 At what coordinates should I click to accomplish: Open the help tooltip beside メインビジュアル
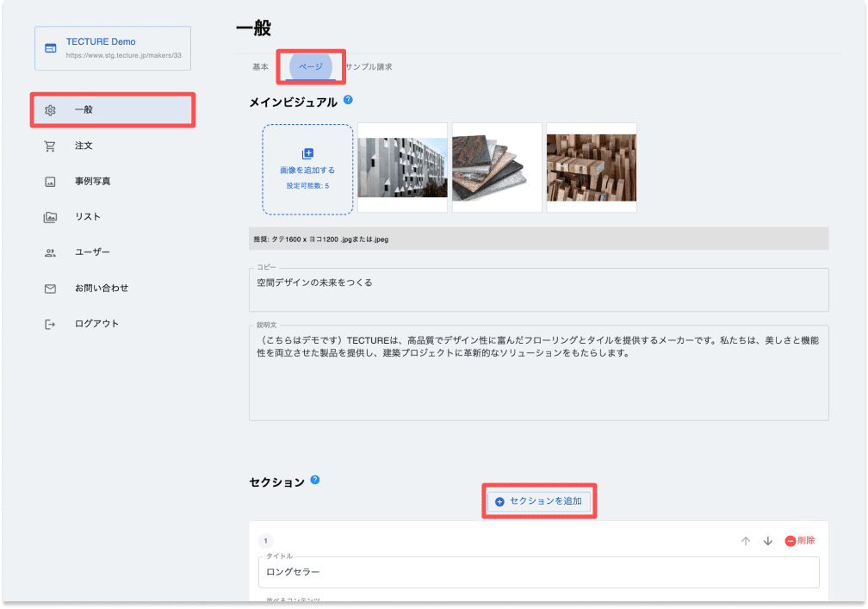click(347, 99)
